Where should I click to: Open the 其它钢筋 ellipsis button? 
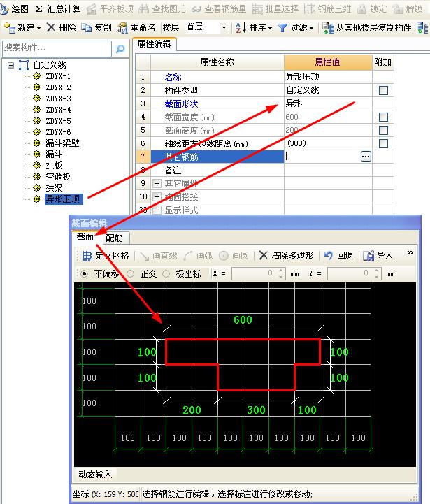[366, 157]
